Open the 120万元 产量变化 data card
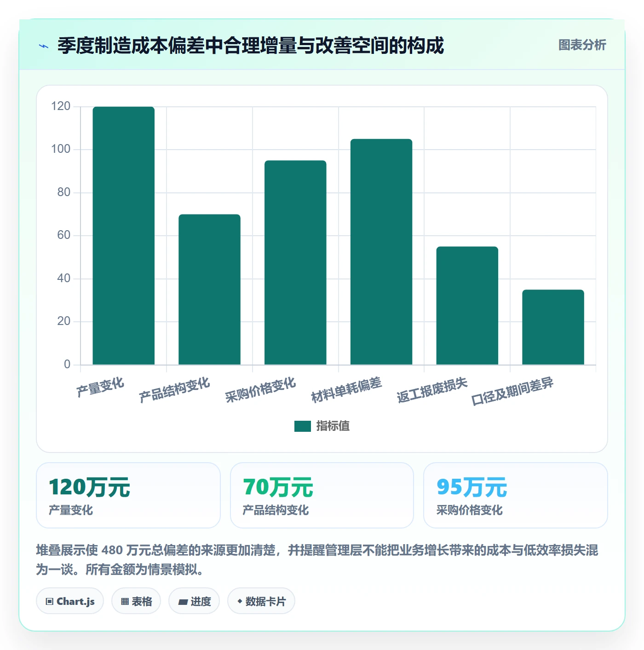 [128, 495]
